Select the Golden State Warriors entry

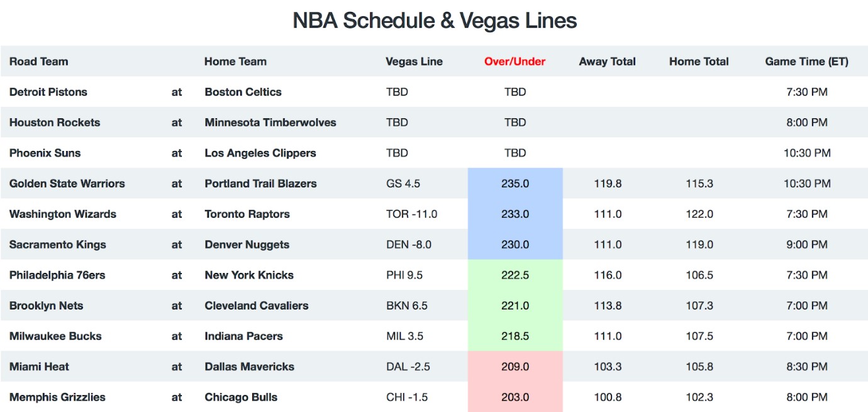pyautogui.click(x=67, y=184)
